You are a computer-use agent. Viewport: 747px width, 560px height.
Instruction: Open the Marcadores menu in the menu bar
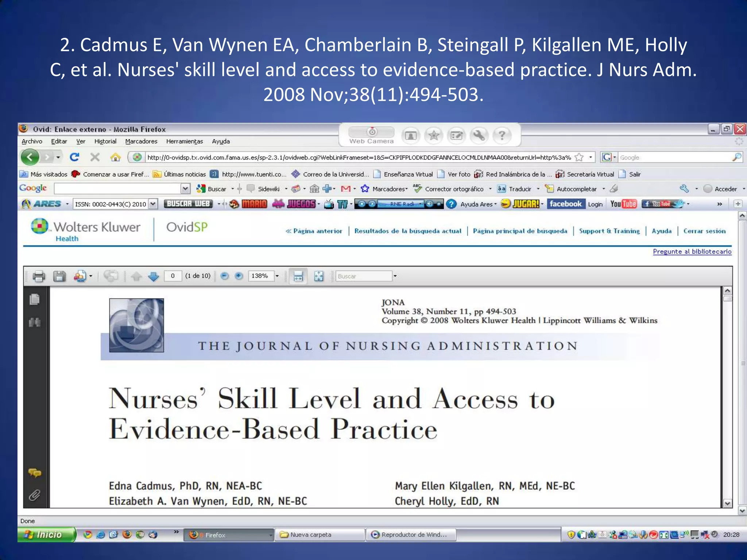141,141
